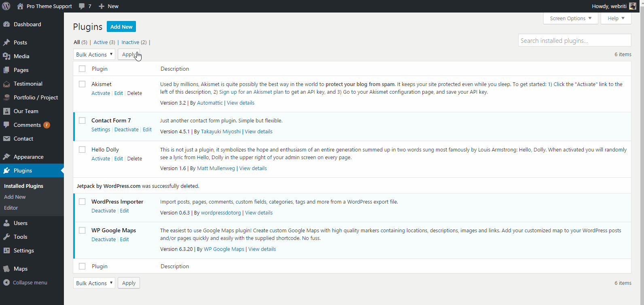This screenshot has height=305, width=644.
Task: Click the top Apply button
Action: click(129, 55)
